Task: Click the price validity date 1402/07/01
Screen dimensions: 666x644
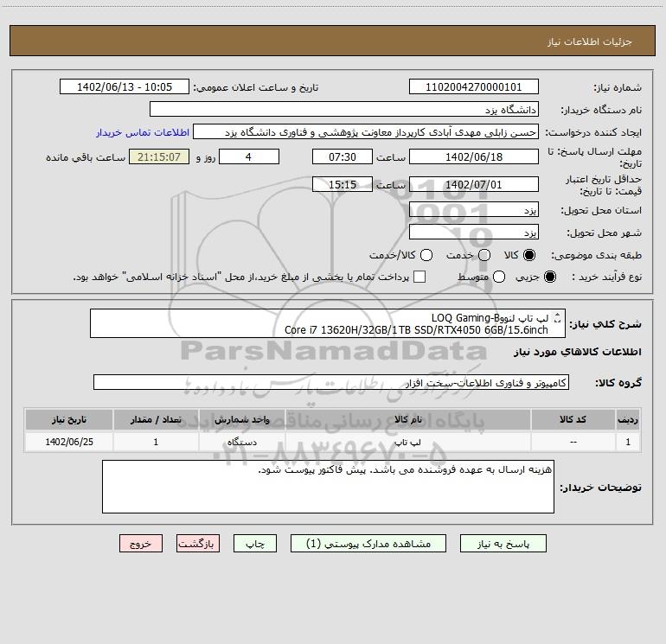Action: [x=474, y=184]
